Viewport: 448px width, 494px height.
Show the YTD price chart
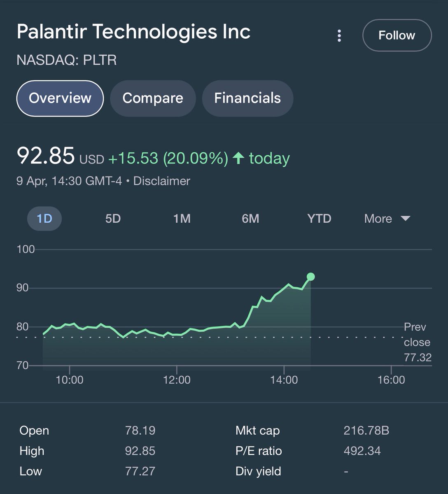[x=319, y=219]
